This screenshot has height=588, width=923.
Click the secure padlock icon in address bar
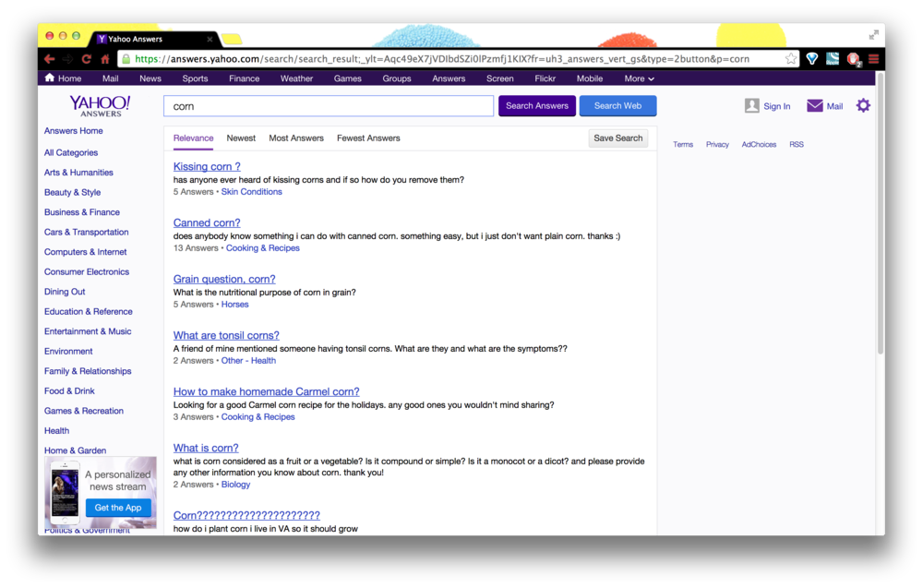(x=125, y=59)
